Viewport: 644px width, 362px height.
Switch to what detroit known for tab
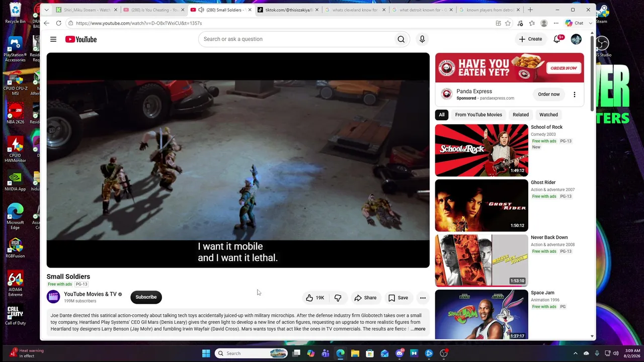pos(422,10)
